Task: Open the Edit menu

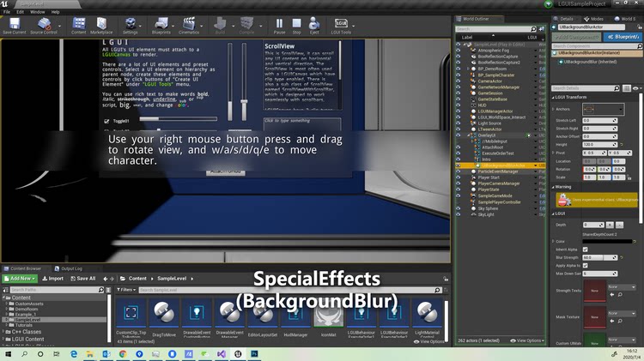Action: 20,12
